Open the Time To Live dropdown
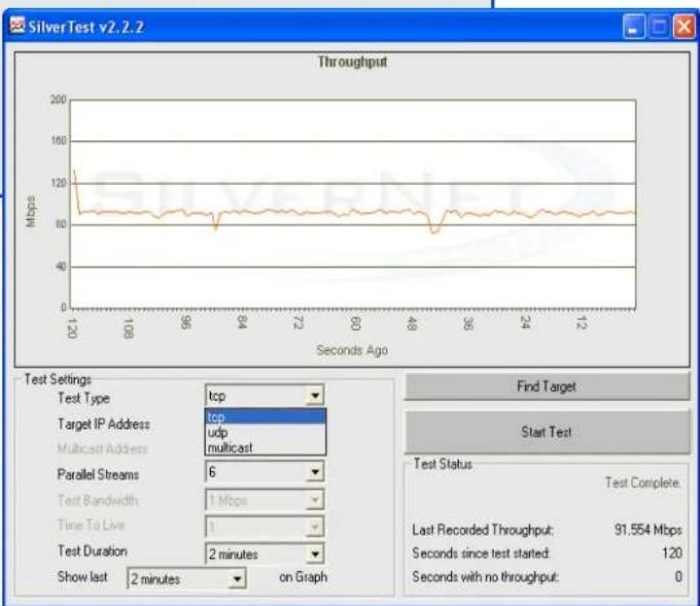 [x=315, y=527]
